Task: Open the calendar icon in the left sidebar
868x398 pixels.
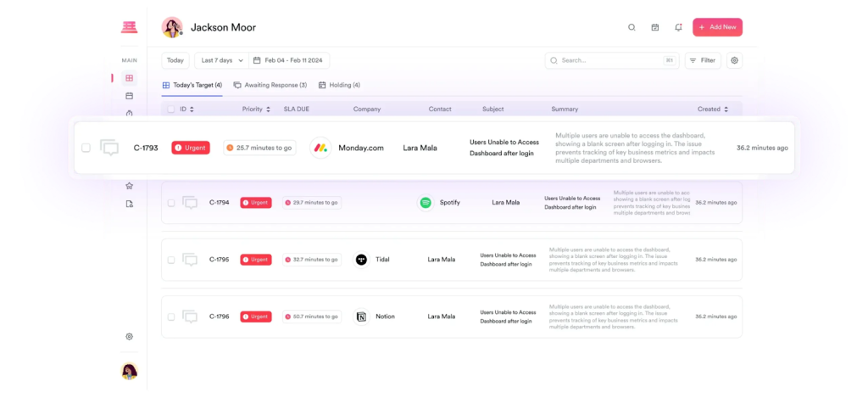Action: pos(129,96)
